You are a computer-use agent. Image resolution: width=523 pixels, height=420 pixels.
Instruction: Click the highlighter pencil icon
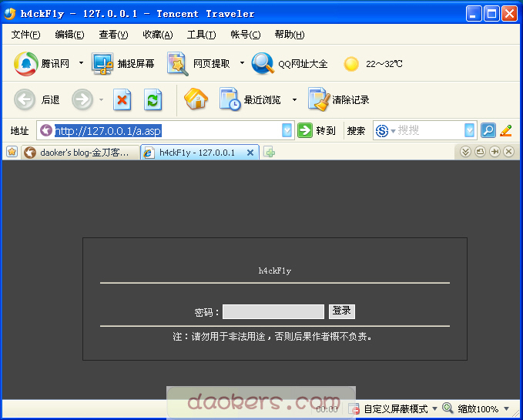(506, 130)
